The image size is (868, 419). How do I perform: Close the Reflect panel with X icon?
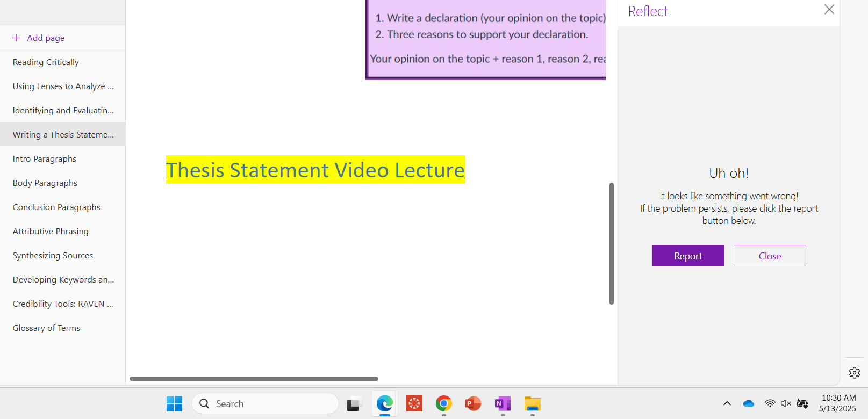point(829,9)
